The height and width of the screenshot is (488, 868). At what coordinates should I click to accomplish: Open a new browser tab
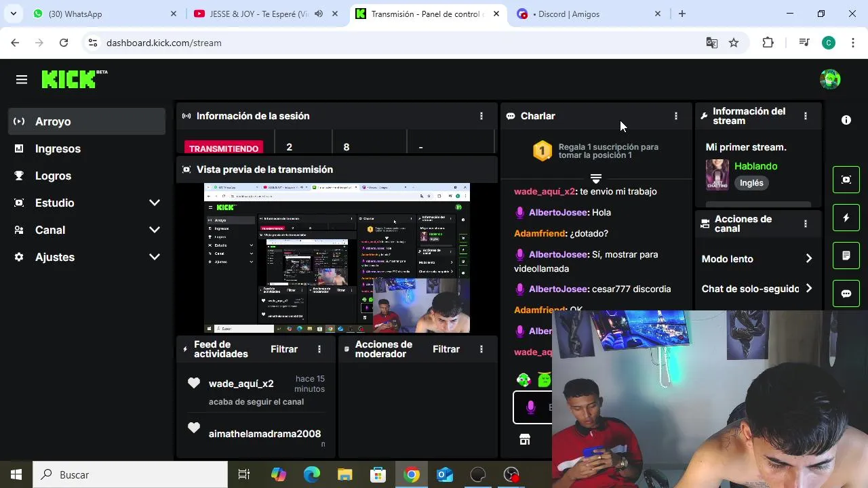point(682,14)
